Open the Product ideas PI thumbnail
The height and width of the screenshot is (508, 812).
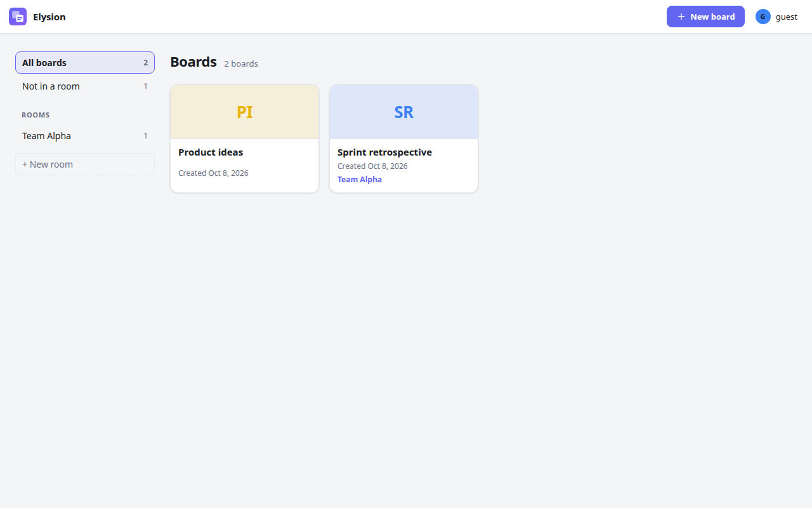245,112
